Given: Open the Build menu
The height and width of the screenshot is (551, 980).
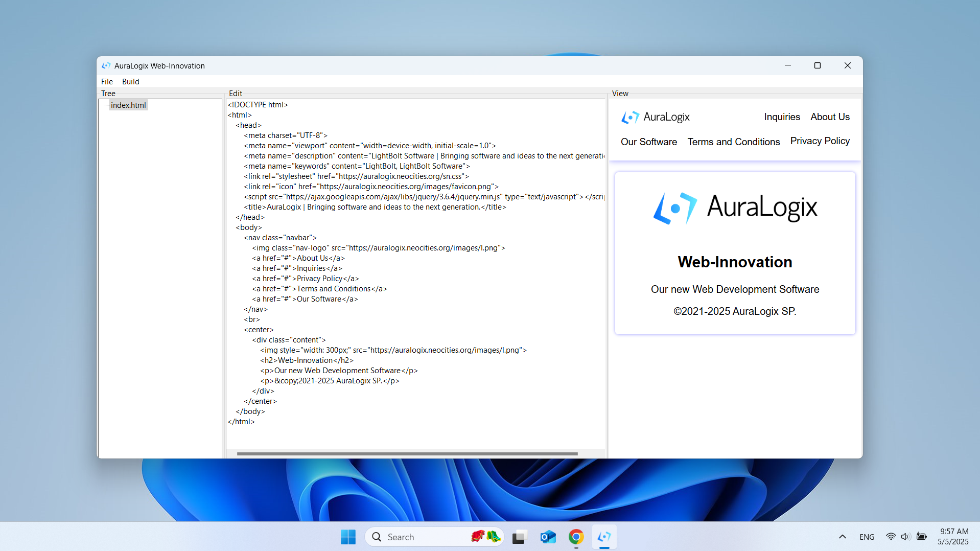Looking at the screenshot, I should tap(130, 82).
